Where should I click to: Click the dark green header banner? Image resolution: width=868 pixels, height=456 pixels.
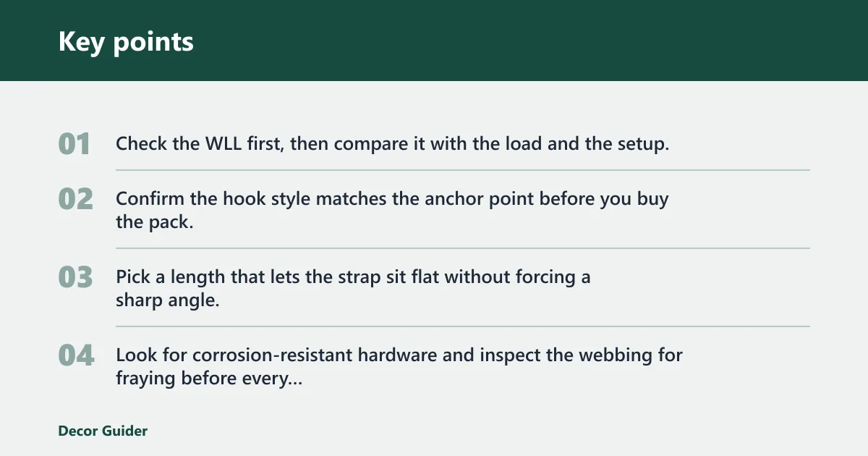(434, 41)
